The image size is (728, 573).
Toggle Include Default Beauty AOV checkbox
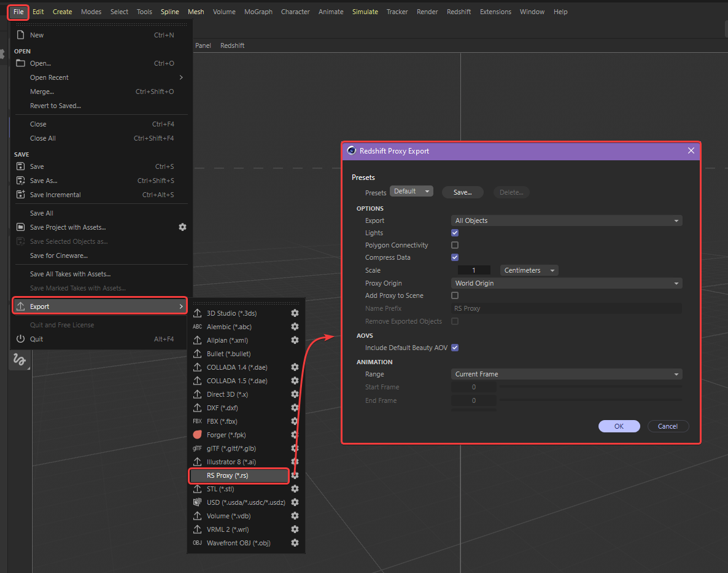pos(455,348)
